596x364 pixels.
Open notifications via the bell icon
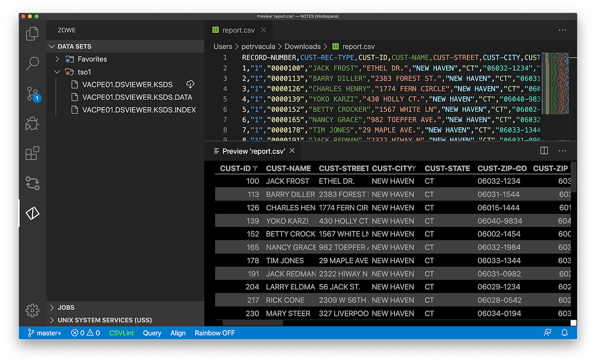tap(565, 333)
